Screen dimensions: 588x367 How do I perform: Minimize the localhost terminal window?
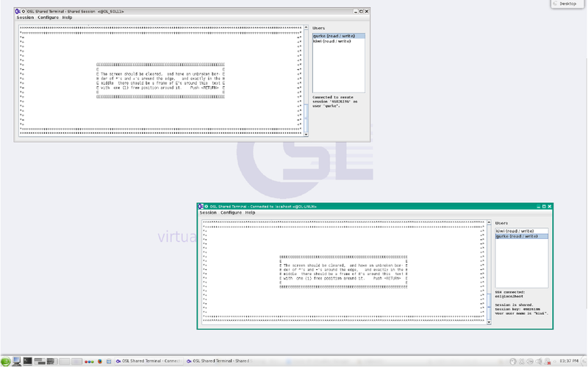point(539,207)
